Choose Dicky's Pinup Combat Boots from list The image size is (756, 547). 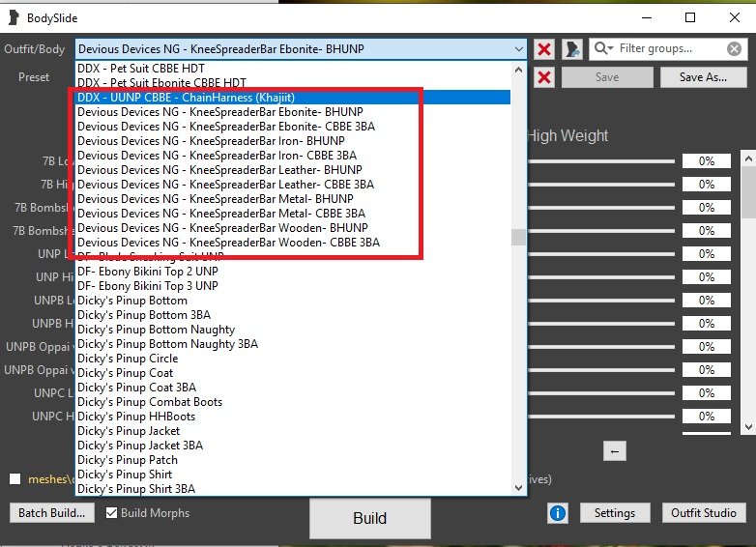150,402
